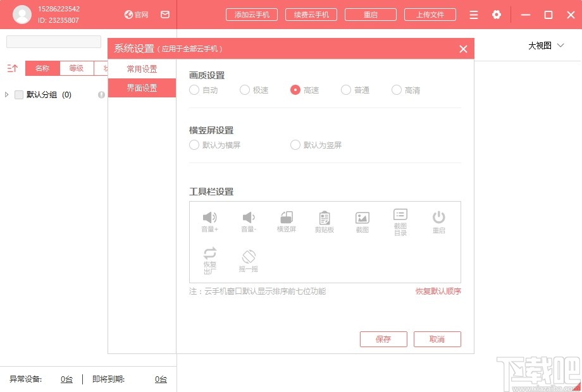Viewport: 582px width, 392px height.
Task: Select the 音量- volume down tool
Action: tap(248, 220)
